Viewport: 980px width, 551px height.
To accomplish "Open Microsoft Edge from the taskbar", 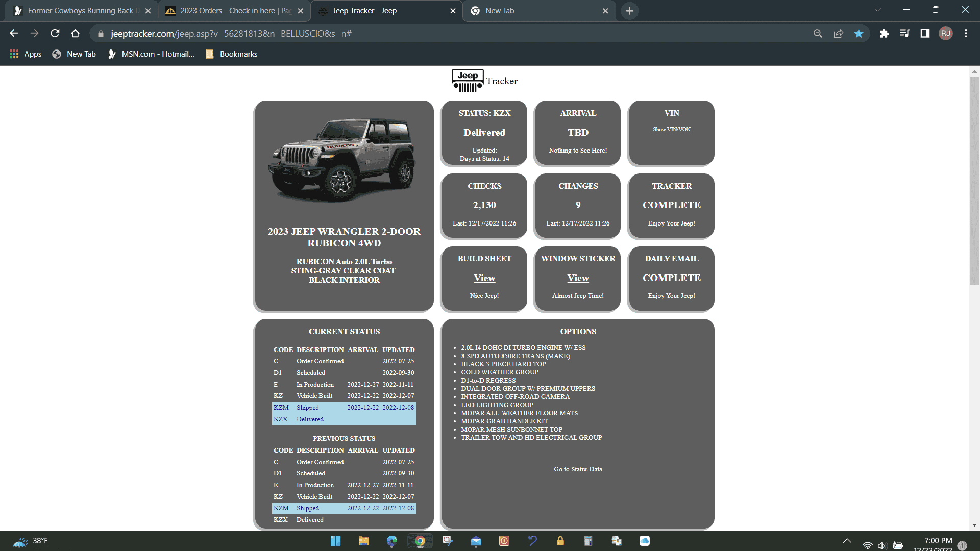I will click(x=391, y=541).
